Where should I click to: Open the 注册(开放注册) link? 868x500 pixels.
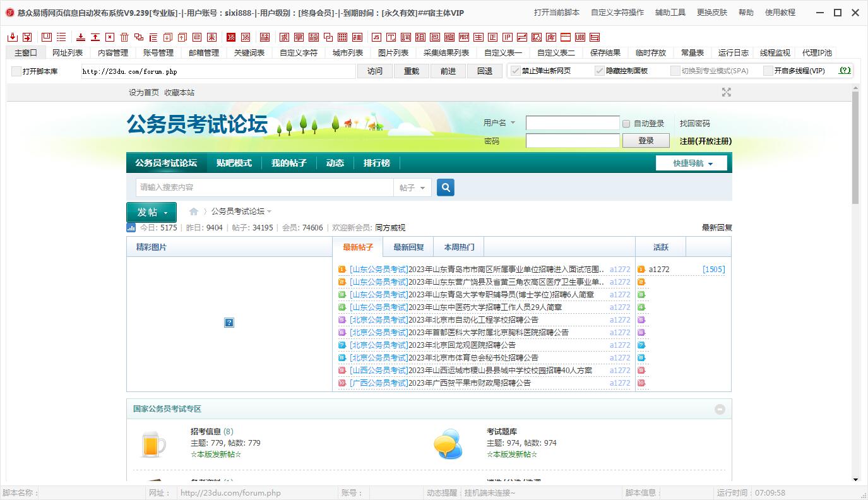click(x=706, y=141)
